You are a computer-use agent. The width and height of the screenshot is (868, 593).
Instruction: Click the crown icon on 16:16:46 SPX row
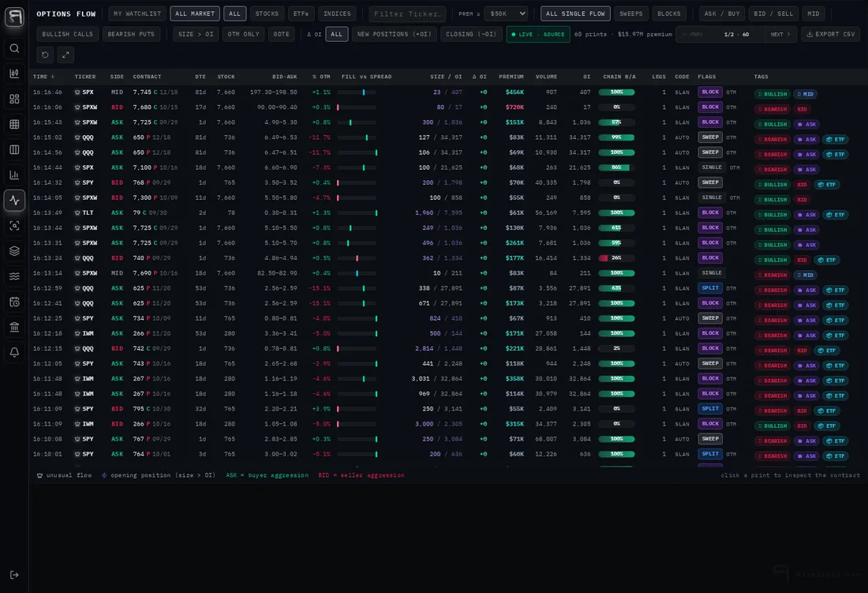click(77, 92)
